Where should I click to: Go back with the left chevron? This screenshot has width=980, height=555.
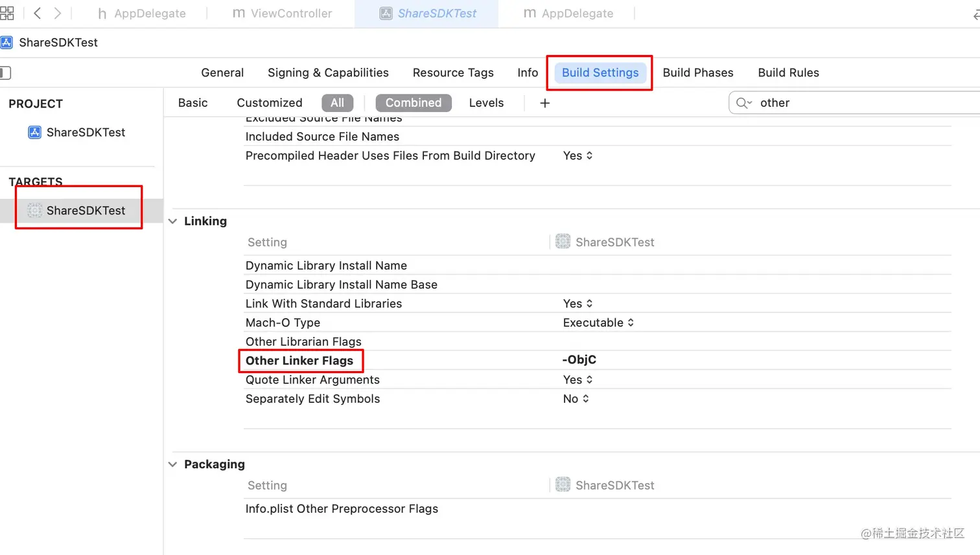click(x=38, y=13)
